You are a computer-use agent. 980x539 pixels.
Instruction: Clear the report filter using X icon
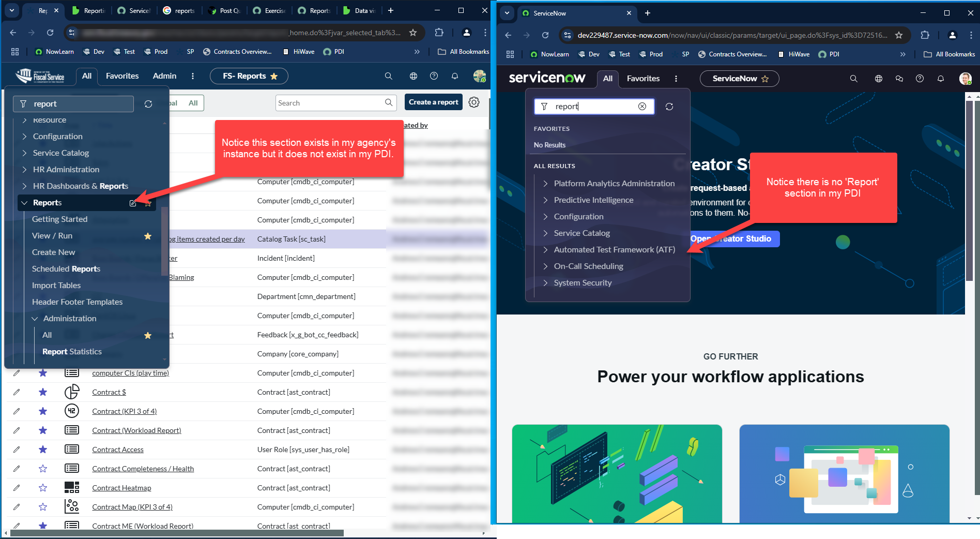pos(642,107)
